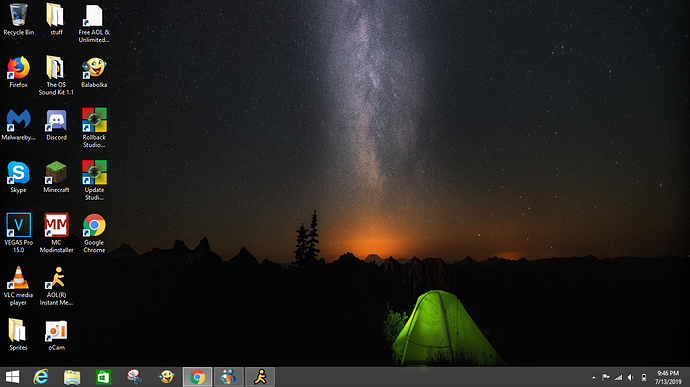Open the volume speaker tray icon
Viewport: 690px width, 387px height.
pyautogui.click(x=631, y=377)
